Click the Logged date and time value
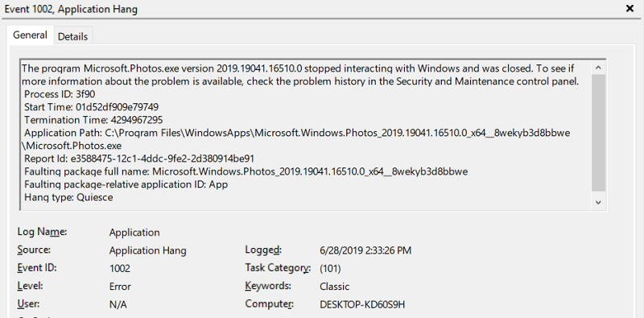Image resolution: width=644 pixels, height=318 pixels. click(365, 250)
